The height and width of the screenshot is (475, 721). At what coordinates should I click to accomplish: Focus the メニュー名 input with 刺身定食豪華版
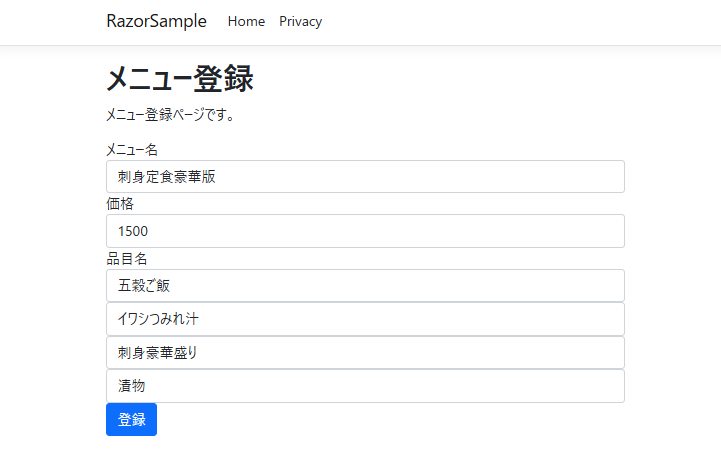point(365,177)
